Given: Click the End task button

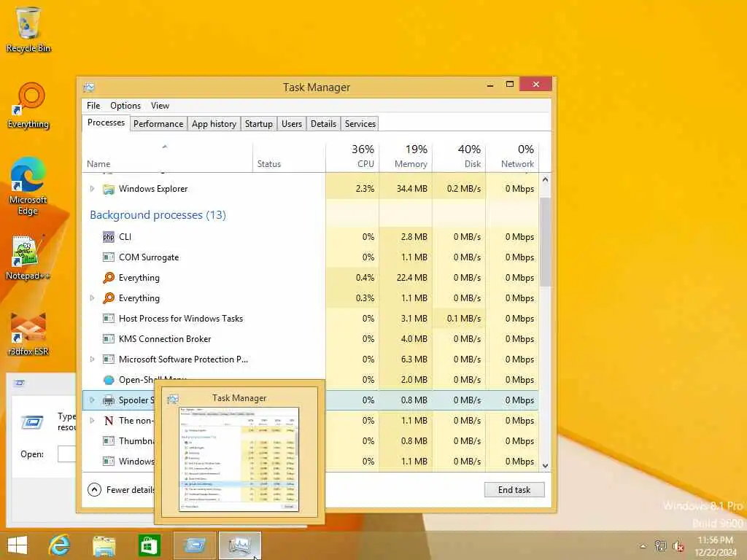Looking at the screenshot, I should (x=514, y=489).
